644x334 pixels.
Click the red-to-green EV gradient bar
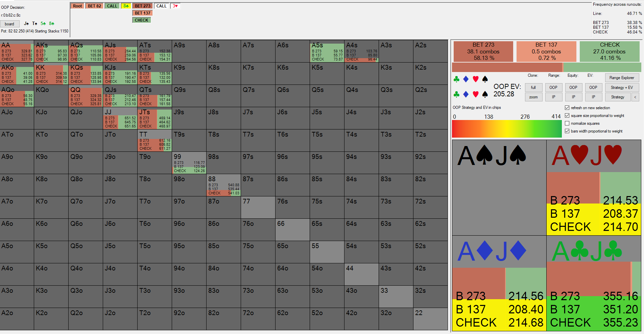click(507, 129)
